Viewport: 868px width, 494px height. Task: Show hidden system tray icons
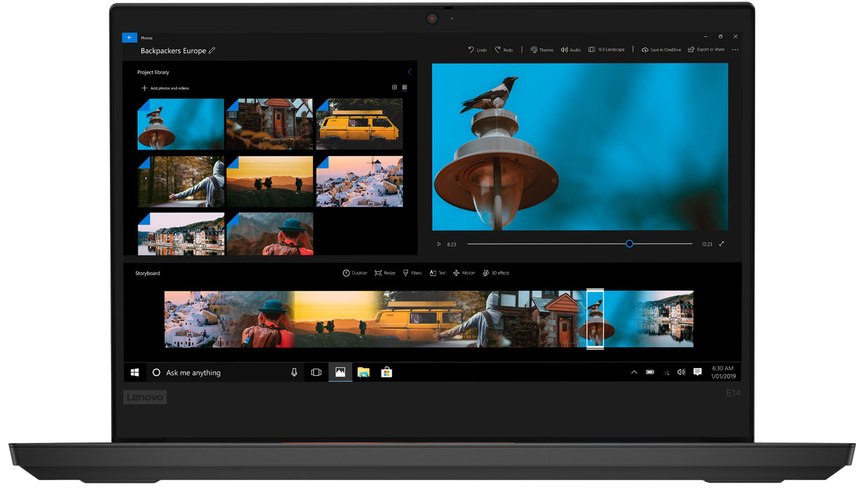coord(634,373)
